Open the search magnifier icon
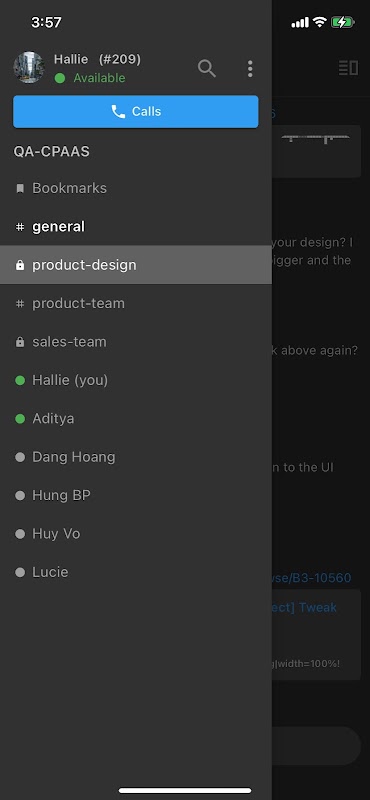This screenshot has width=370, height=800. coord(207,68)
